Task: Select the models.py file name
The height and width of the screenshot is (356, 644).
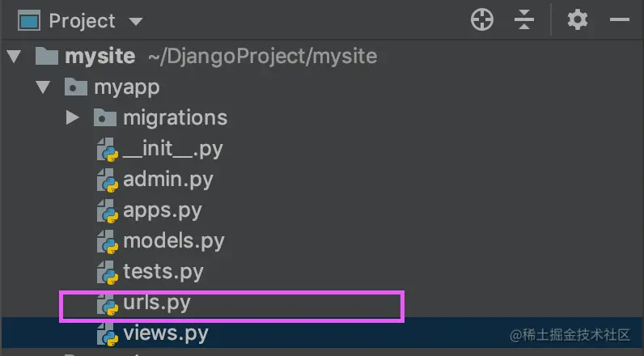Action: click(174, 241)
